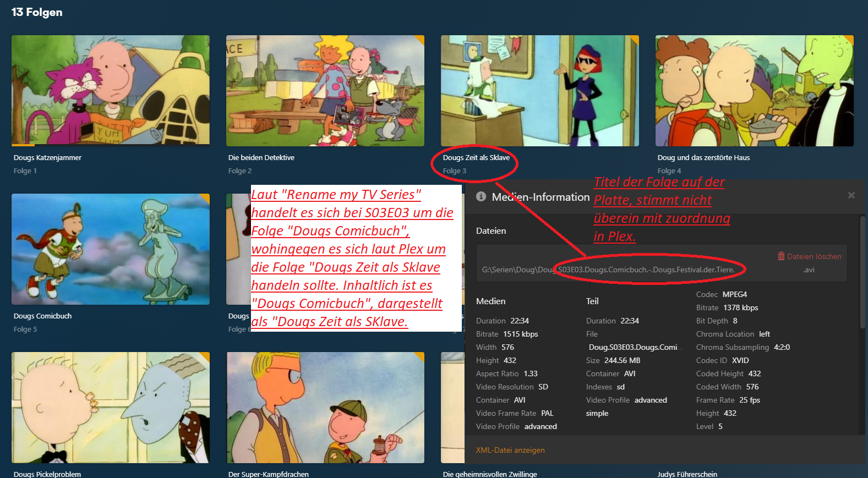Click the Level 5 value
Screen dimensions: 868x478
coord(720,426)
